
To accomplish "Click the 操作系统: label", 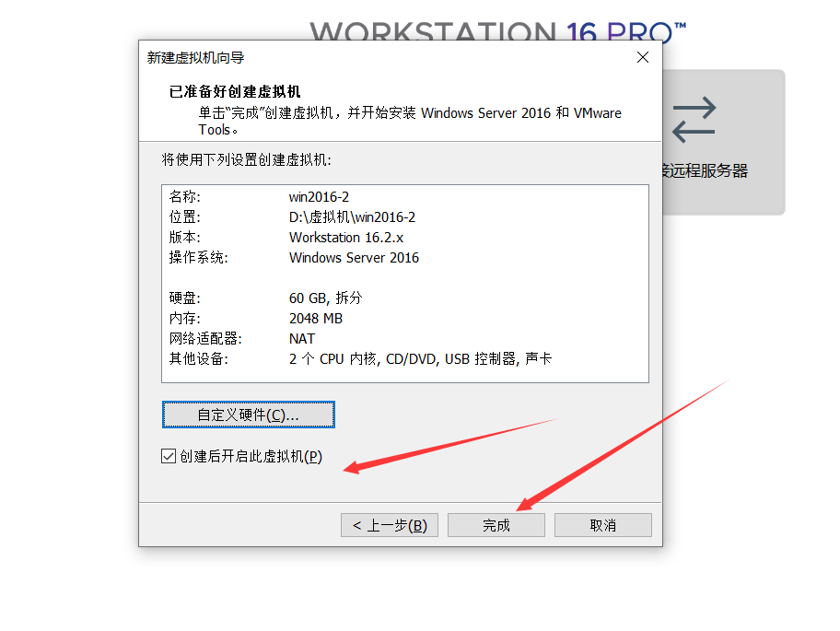I will [198, 258].
